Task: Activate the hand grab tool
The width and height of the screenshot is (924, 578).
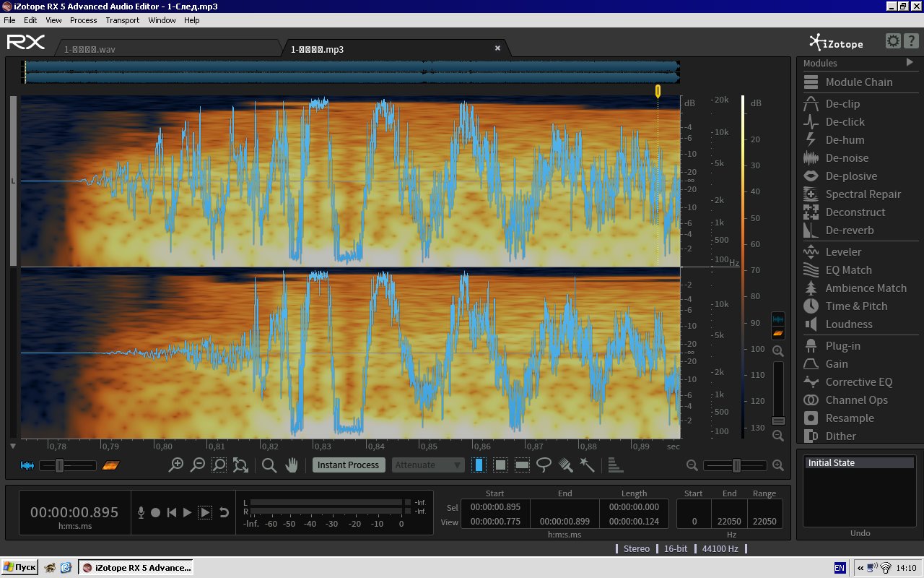Action: tap(292, 465)
